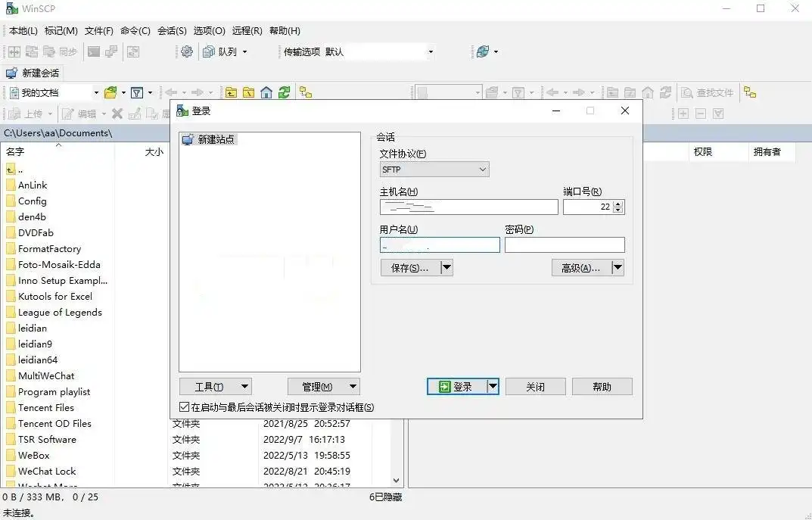Click the local forward arrow icon
812x520 pixels.
(198, 92)
